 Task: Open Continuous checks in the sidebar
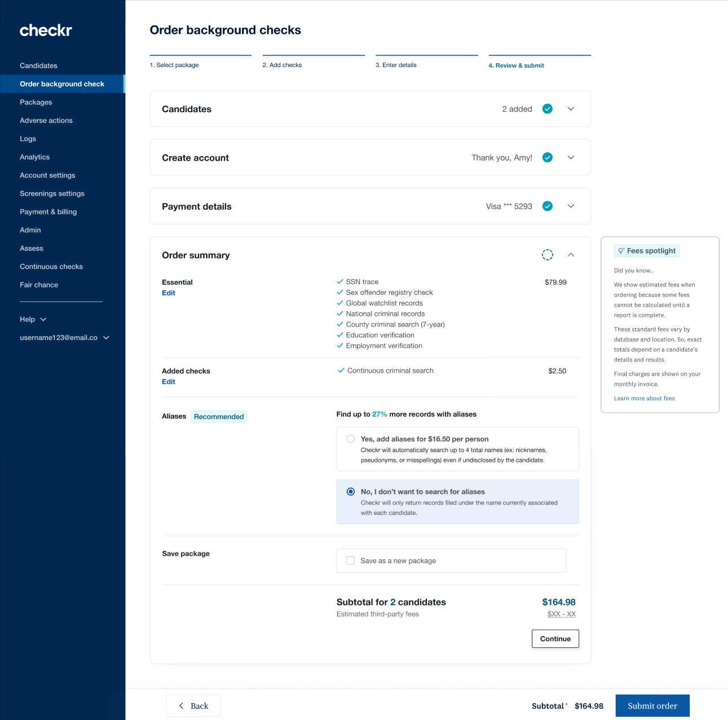51,267
